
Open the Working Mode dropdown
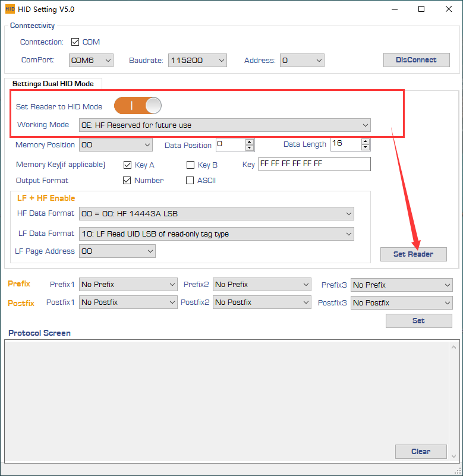(x=225, y=125)
